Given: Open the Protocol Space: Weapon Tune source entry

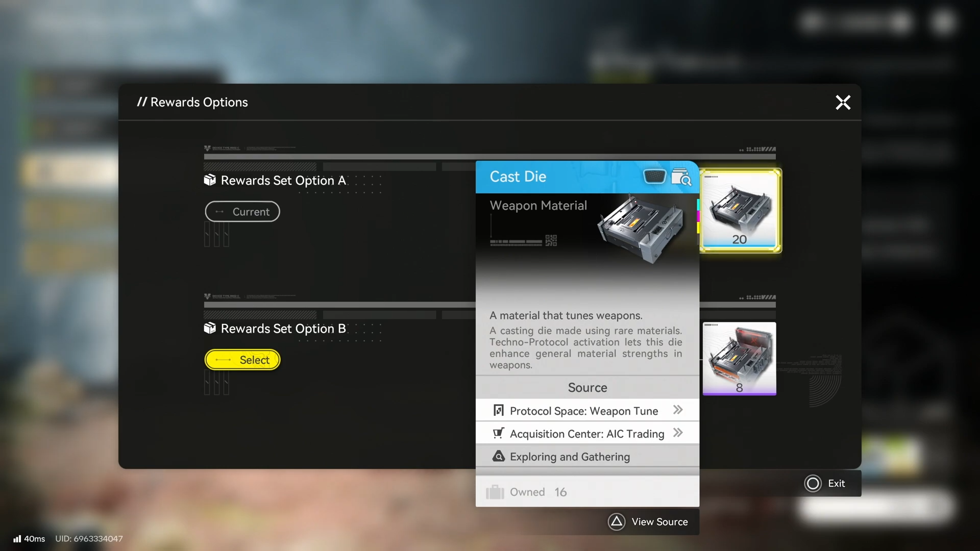Looking at the screenshot, I should (x=583, y=411).
